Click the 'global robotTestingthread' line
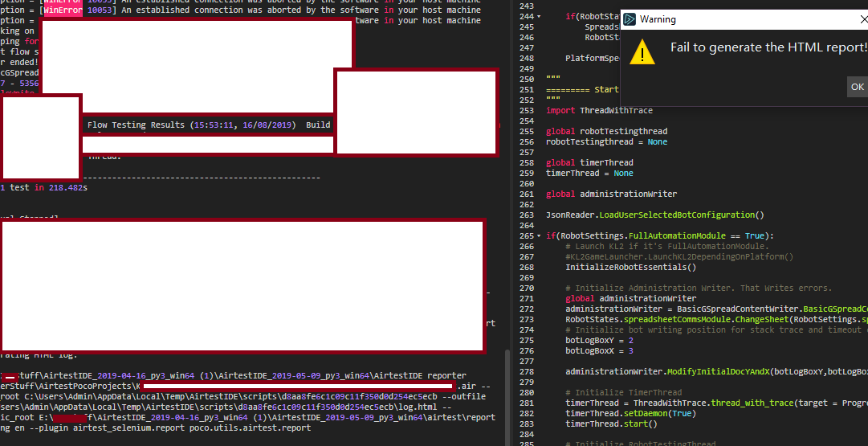This screenshot has height=446, width=868. pos(606,131)
